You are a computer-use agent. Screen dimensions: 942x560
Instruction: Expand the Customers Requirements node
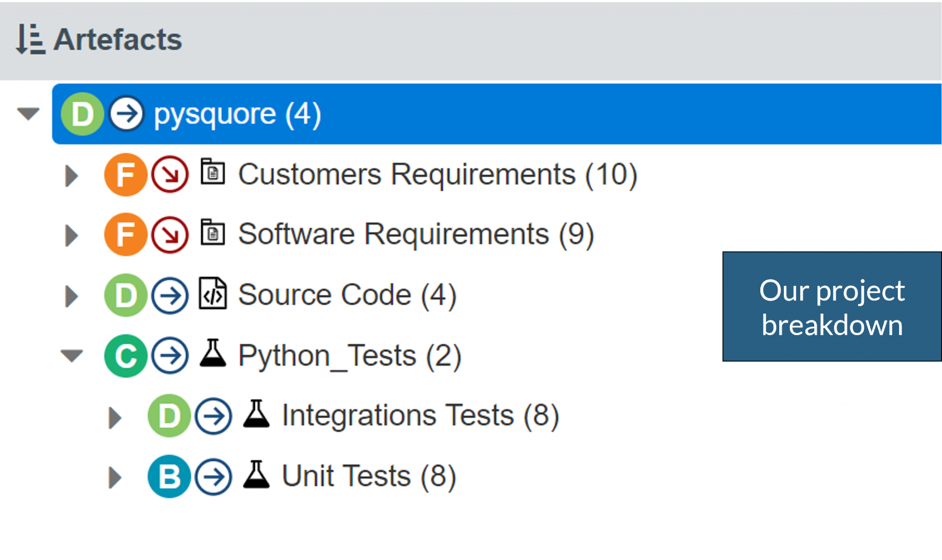71,175
